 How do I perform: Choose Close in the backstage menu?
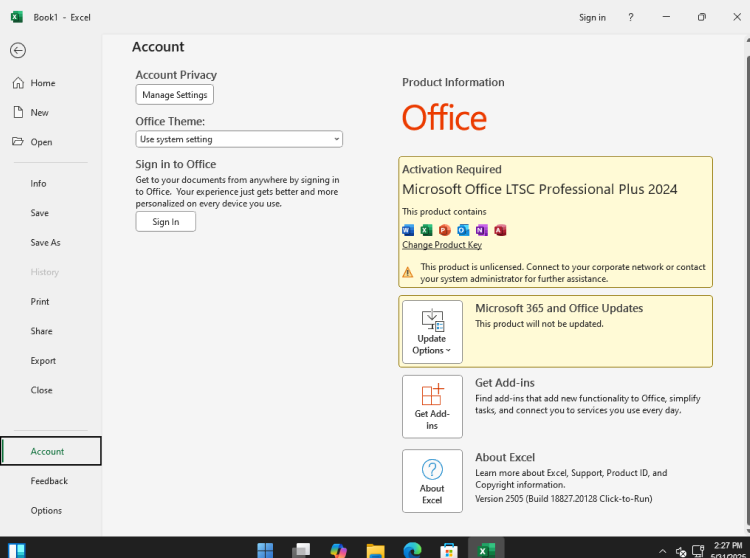[51, 390]
